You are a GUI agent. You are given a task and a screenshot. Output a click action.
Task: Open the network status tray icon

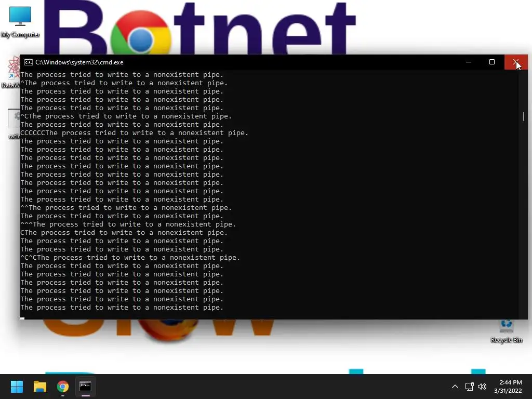469,387
